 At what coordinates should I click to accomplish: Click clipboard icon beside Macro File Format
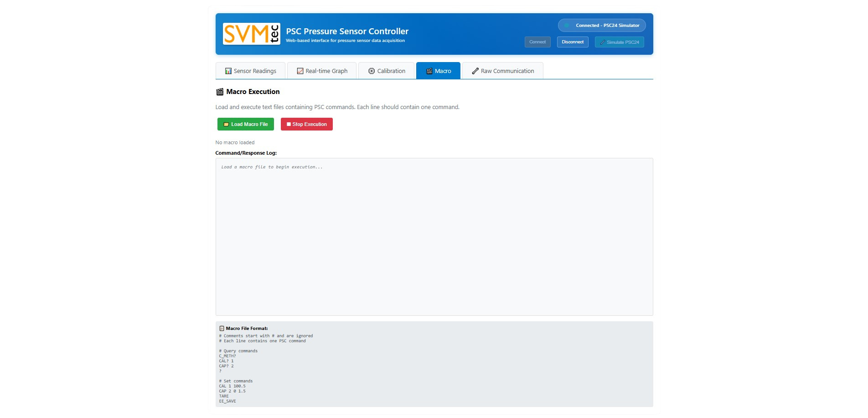222,329
